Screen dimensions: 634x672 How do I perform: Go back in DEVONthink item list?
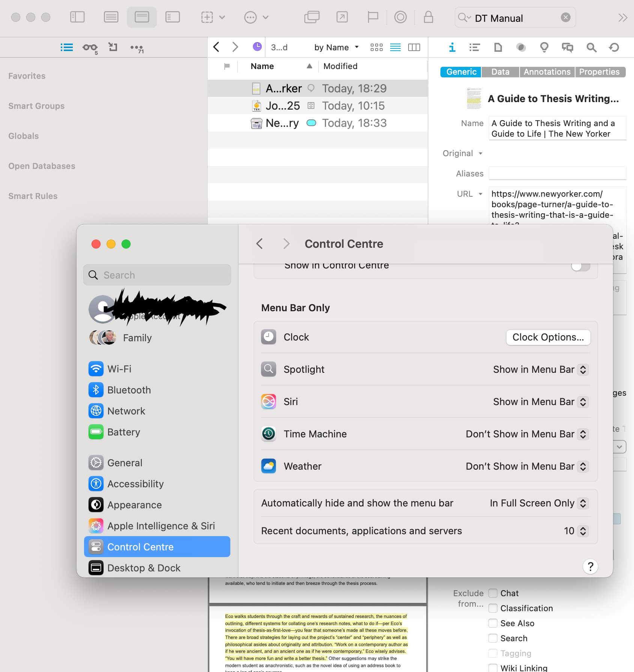coord(216,47)
